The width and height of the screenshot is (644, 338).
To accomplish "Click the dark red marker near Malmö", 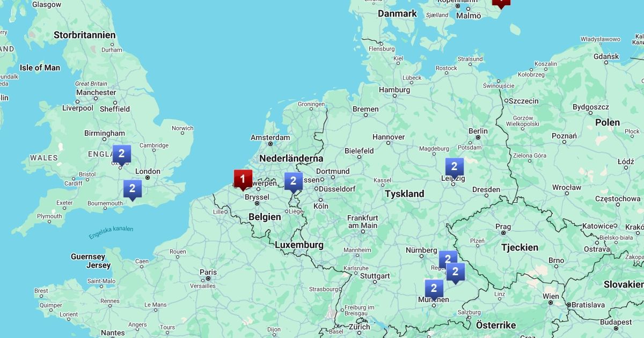I will [x=501, y=2].
